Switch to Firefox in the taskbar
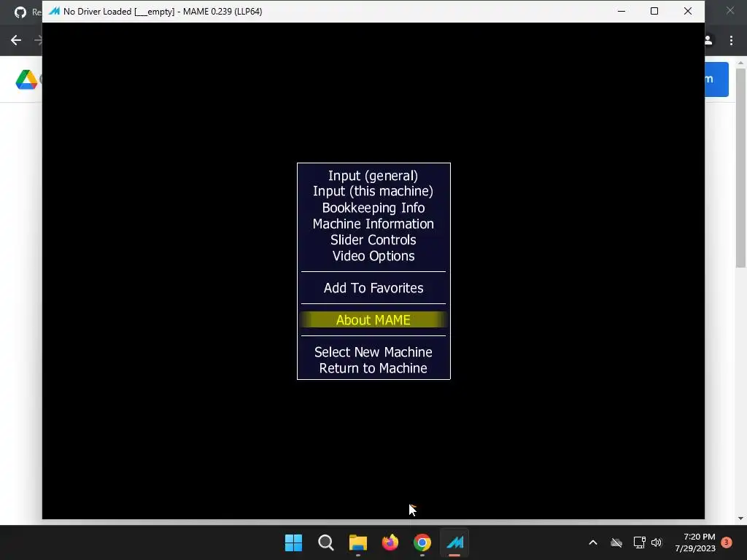 coord(390,542)
